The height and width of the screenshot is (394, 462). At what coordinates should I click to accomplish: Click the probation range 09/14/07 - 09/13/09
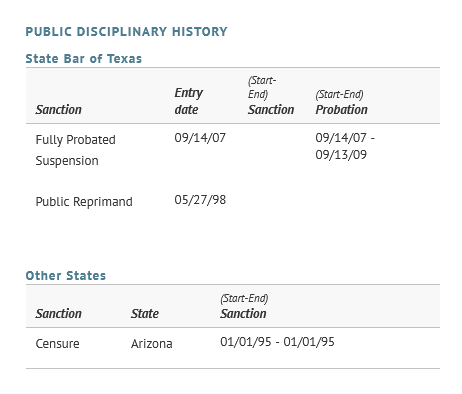click(345, 146)
